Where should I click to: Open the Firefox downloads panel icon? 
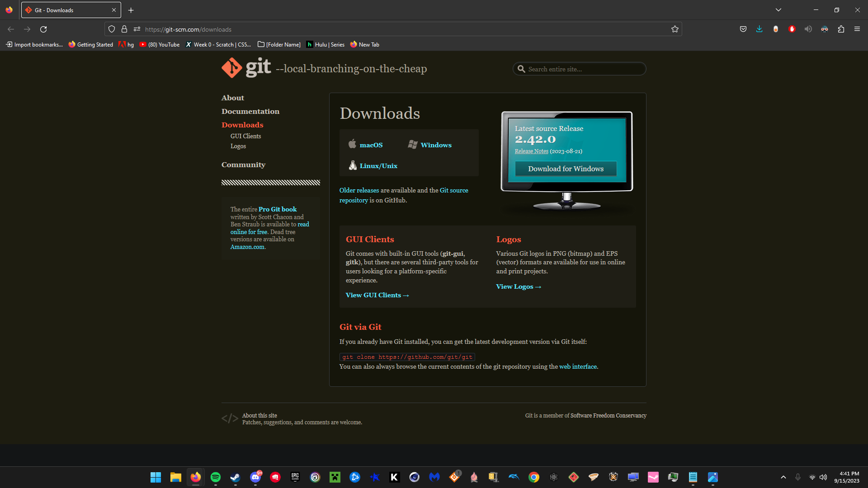point(759,29)
